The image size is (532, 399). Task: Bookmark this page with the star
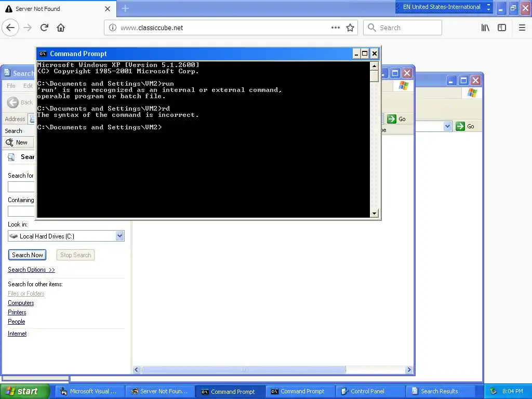click(350, 28)
